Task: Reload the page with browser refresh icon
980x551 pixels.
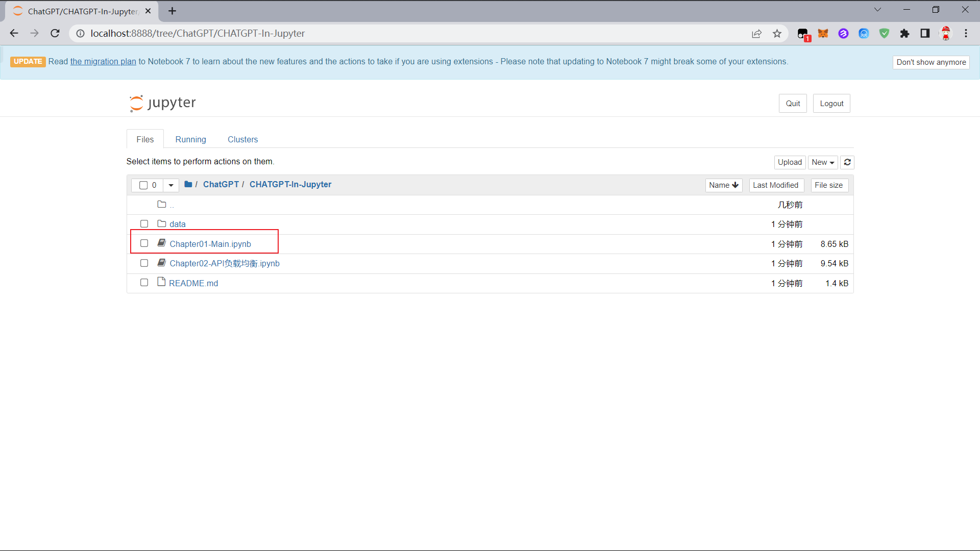Action: (x=55, y=34)
